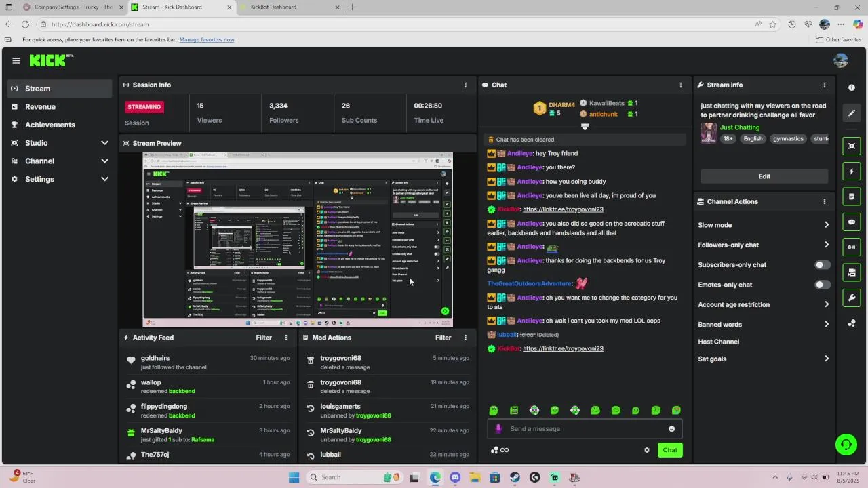Click the first green emote in quick row

coord(494,411)
